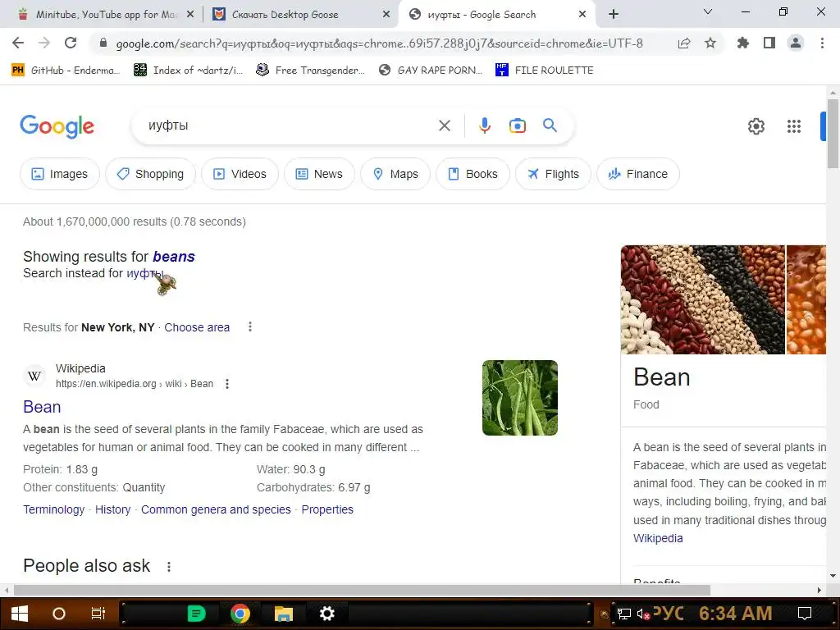Open the Chrome three-dot menu
The image size is (840, 630).
point(822,43)
